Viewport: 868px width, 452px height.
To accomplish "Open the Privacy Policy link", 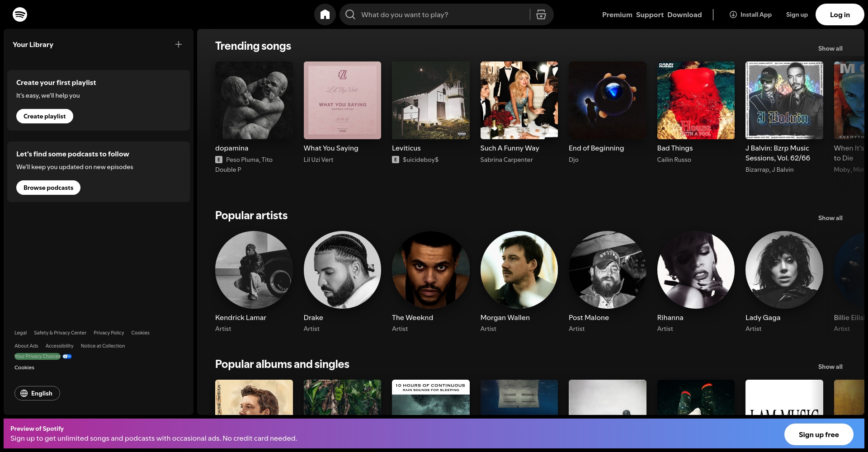I will tap(108, 333).
